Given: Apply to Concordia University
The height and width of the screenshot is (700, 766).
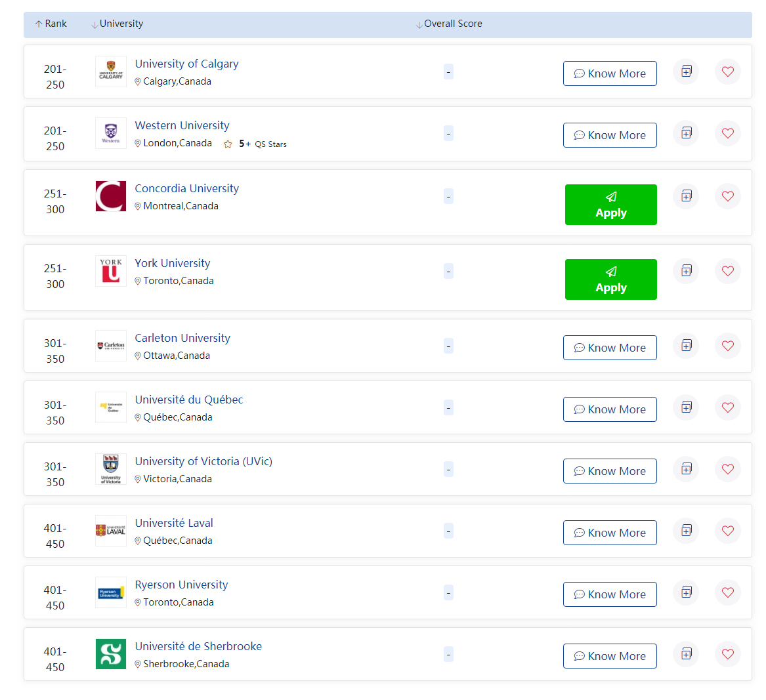Looking at the screenshot, I should click(x=610, y=205).
